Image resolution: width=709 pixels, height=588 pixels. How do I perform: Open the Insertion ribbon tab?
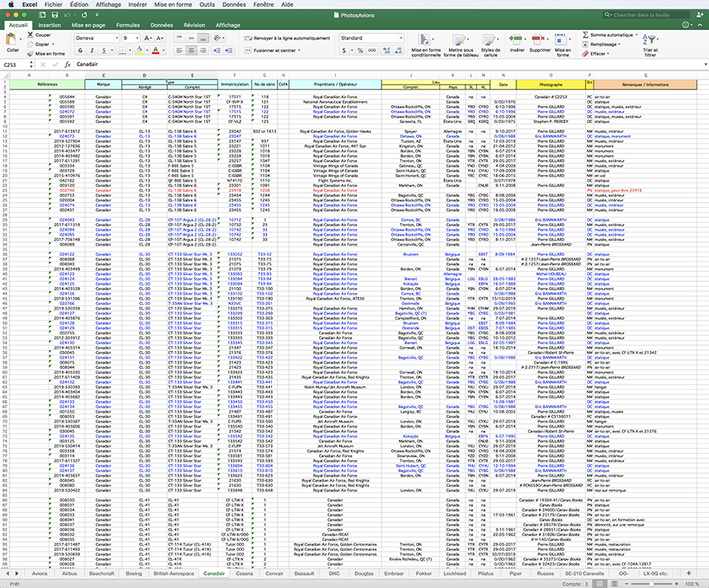(x=49, y=25)
